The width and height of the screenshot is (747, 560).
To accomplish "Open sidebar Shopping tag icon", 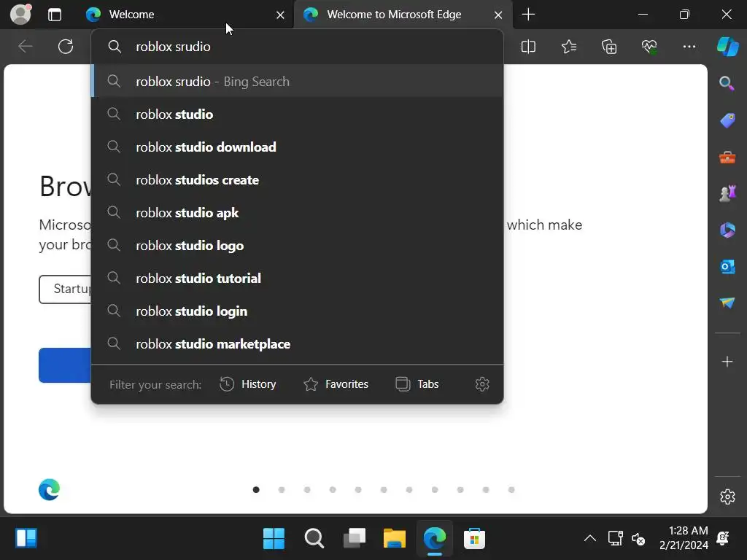I will pos(727,120).
